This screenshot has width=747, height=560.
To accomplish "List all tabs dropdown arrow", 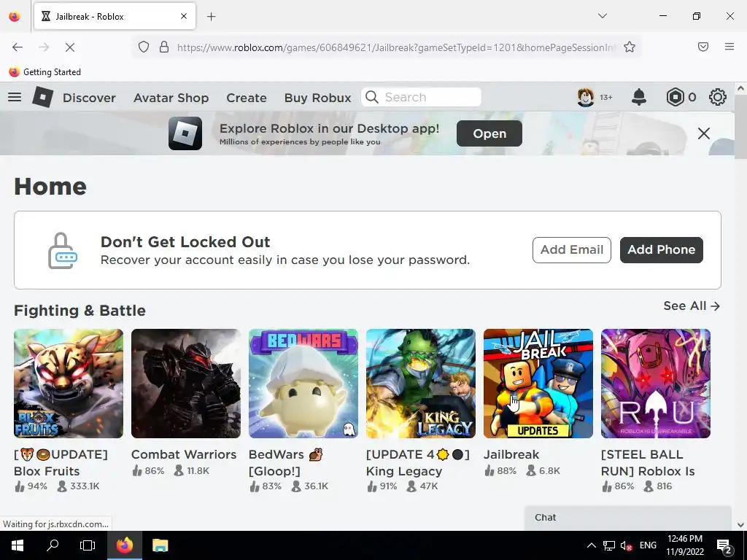I will coord(603,16).
